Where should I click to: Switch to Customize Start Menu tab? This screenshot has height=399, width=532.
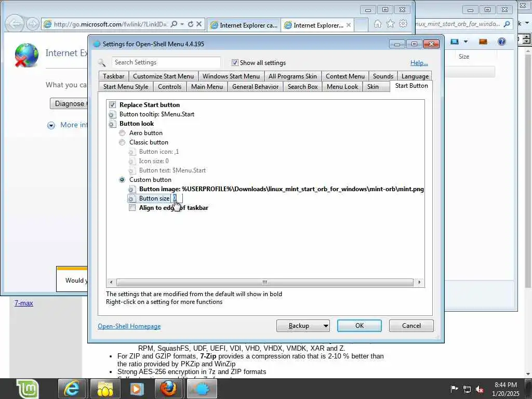(x=163, y=76)
